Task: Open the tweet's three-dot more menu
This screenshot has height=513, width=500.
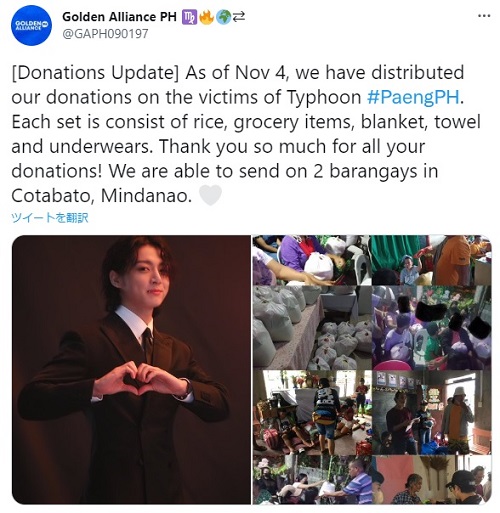Action: pos(484,16)
